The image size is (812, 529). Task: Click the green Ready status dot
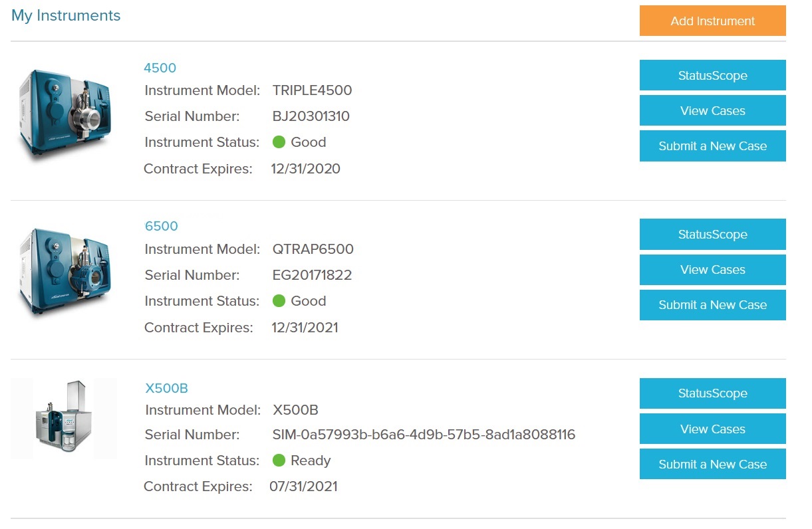point(279,461)
